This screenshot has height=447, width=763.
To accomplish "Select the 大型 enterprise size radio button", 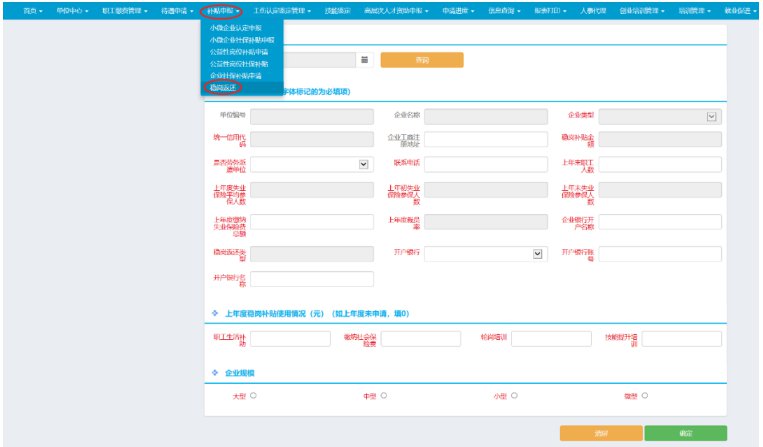I will pyautogui.click(x=254, y=395).
